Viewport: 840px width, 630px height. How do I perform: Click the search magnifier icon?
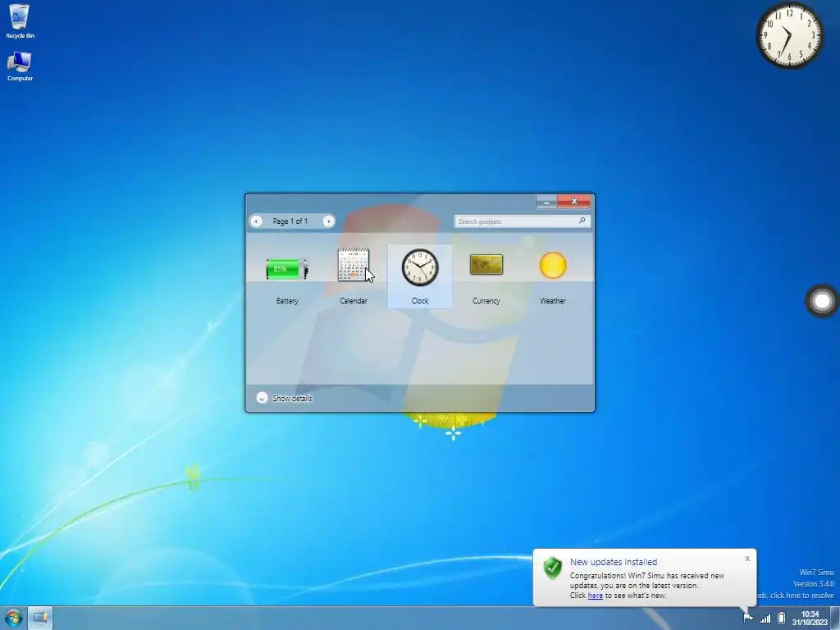[582, 221]
